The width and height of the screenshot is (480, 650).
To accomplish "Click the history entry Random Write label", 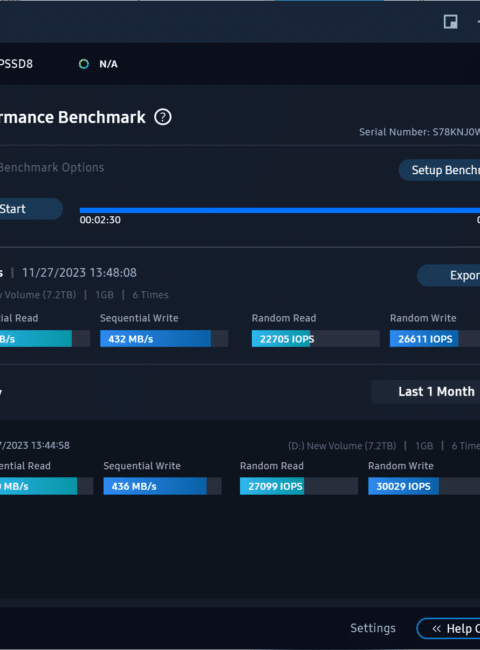I will click(400, 466).
